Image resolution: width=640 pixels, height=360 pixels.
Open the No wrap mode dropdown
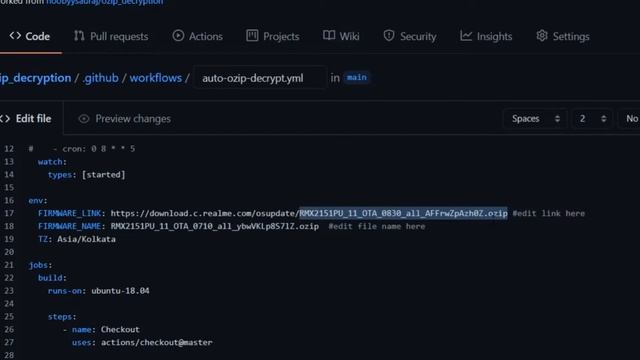tap(629, 119)
